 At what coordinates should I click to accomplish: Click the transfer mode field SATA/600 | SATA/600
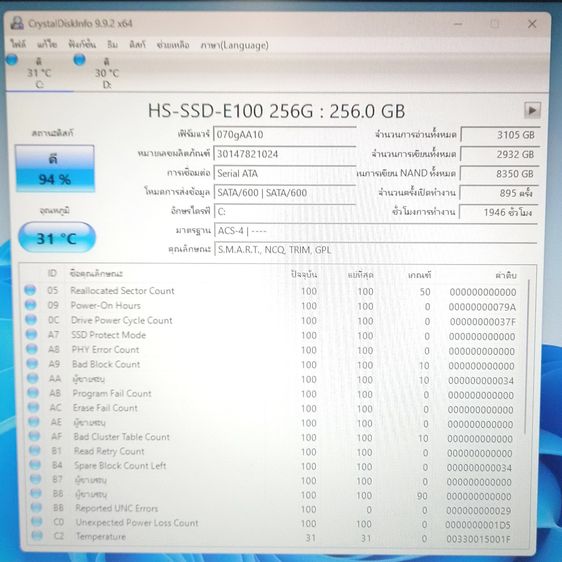click(285, 193)
